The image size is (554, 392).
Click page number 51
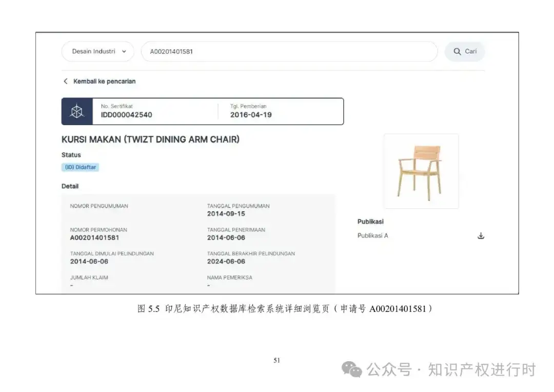point(276,361)
